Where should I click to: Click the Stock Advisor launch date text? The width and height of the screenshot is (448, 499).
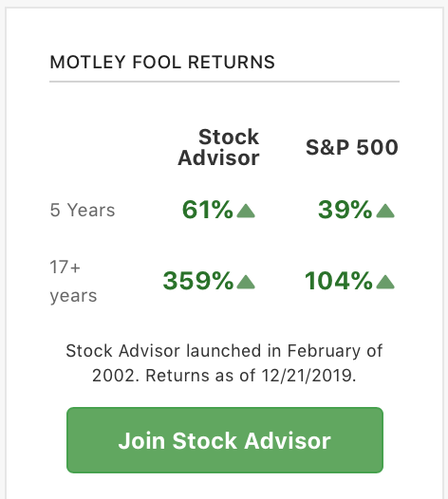coord(224,363)
